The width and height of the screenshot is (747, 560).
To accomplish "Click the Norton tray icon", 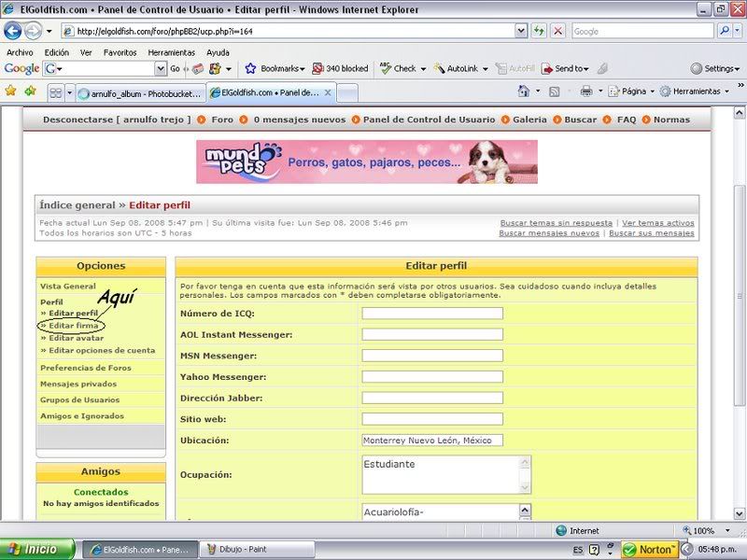I will click(x=650, y=550).
